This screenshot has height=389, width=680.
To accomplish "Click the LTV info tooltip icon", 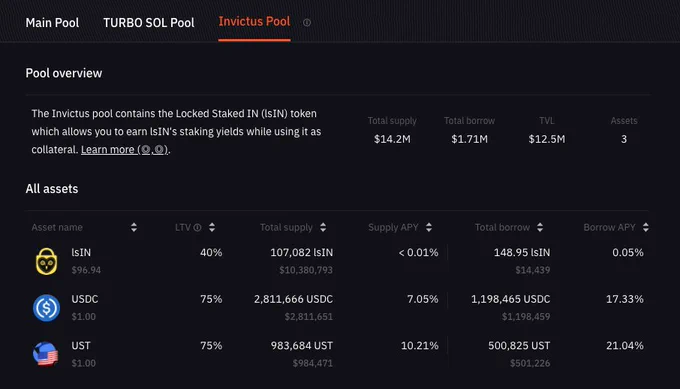I will click(x=197, y=227).
